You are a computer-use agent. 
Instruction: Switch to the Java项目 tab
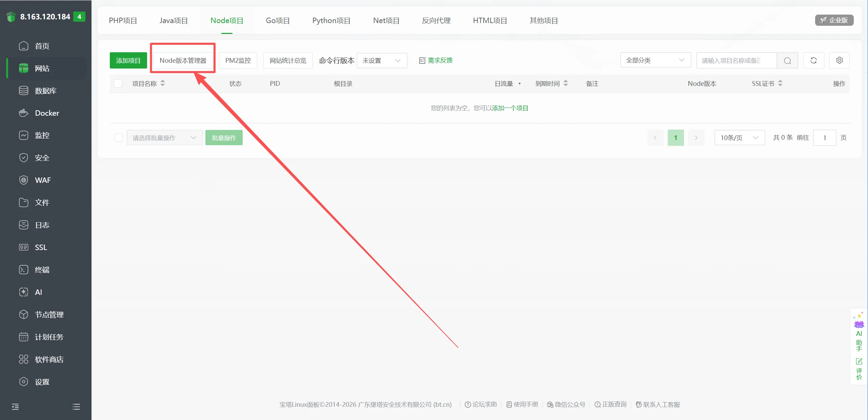(x=174, y=21)
